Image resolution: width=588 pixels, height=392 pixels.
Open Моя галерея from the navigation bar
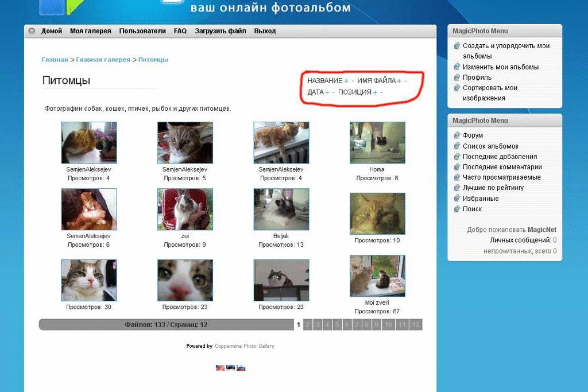(x=90, y=31)
